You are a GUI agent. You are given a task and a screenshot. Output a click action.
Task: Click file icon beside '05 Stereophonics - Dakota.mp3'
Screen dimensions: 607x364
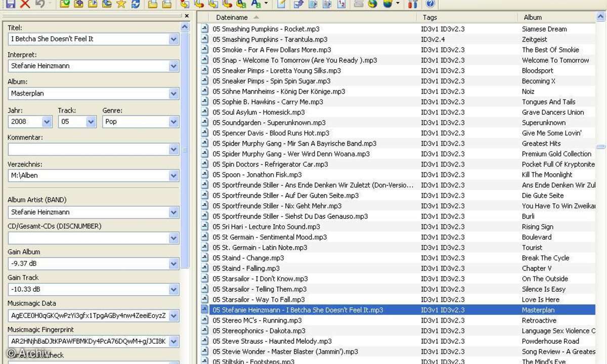click(205, 331)
